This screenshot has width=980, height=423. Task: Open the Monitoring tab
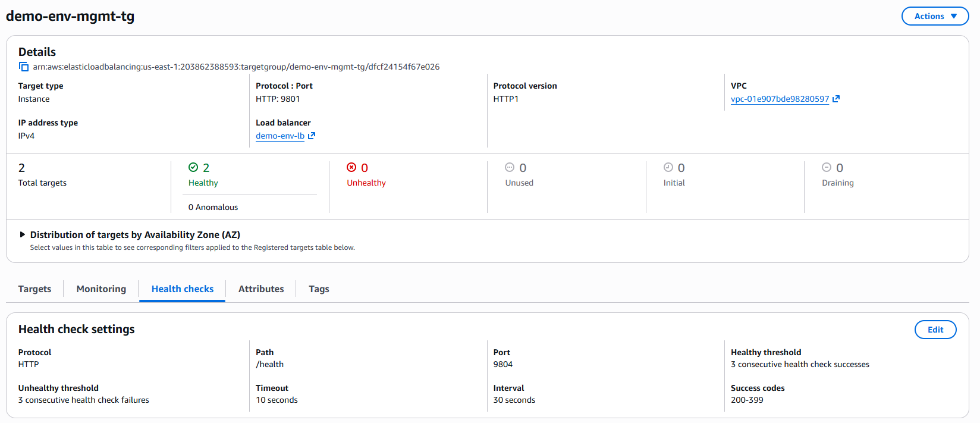(x=101, y=289)
